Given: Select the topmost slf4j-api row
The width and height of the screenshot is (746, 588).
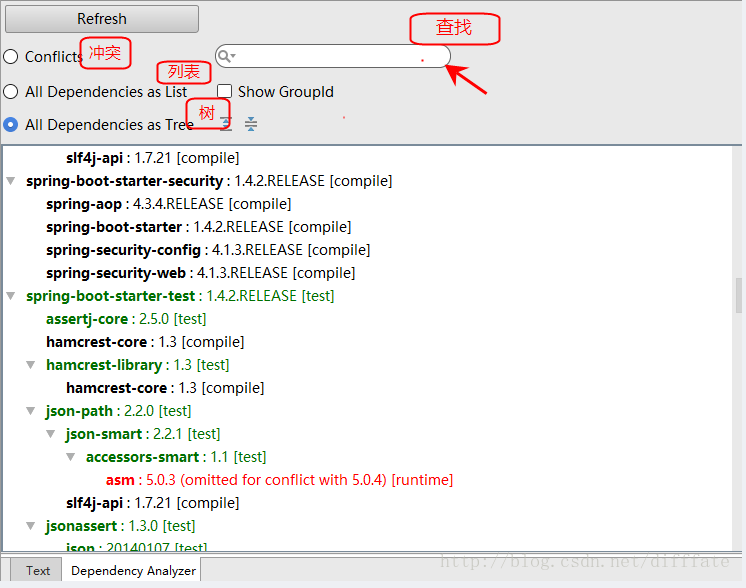Looking at the screenshot, I should click(153, 158).
